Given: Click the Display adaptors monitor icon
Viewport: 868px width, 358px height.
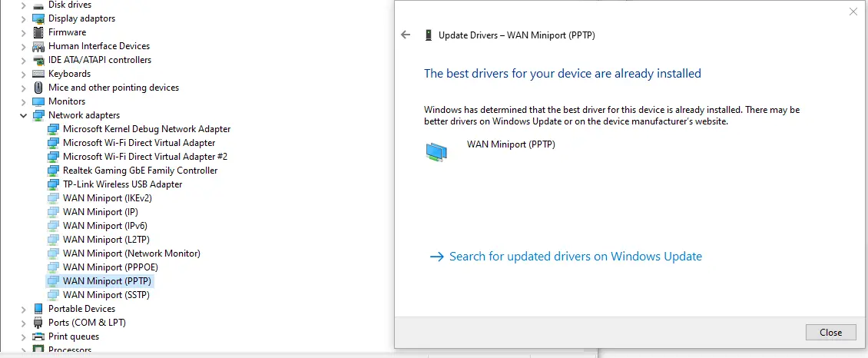Looking at the screenshot, I should pos(38,18).
